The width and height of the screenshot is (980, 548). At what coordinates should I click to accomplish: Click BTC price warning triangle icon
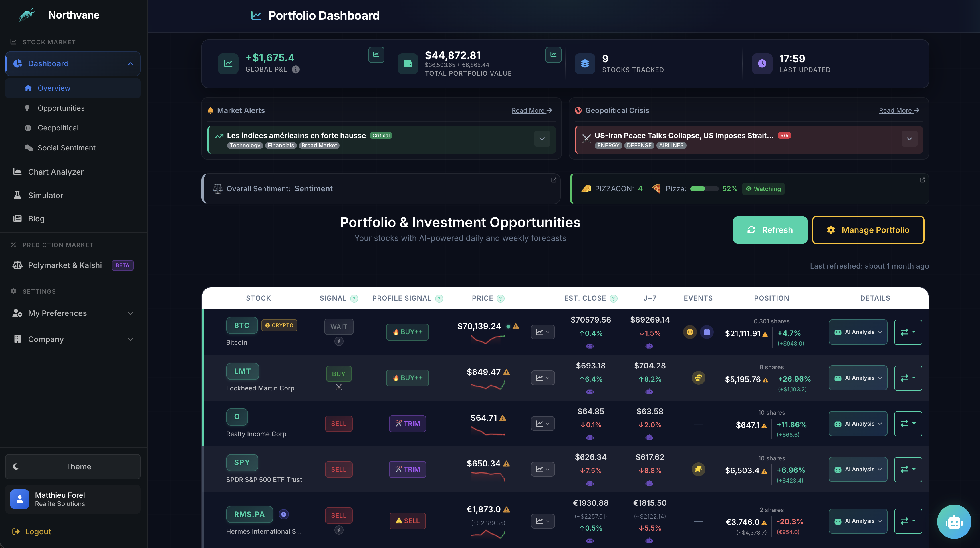[516, 326]
